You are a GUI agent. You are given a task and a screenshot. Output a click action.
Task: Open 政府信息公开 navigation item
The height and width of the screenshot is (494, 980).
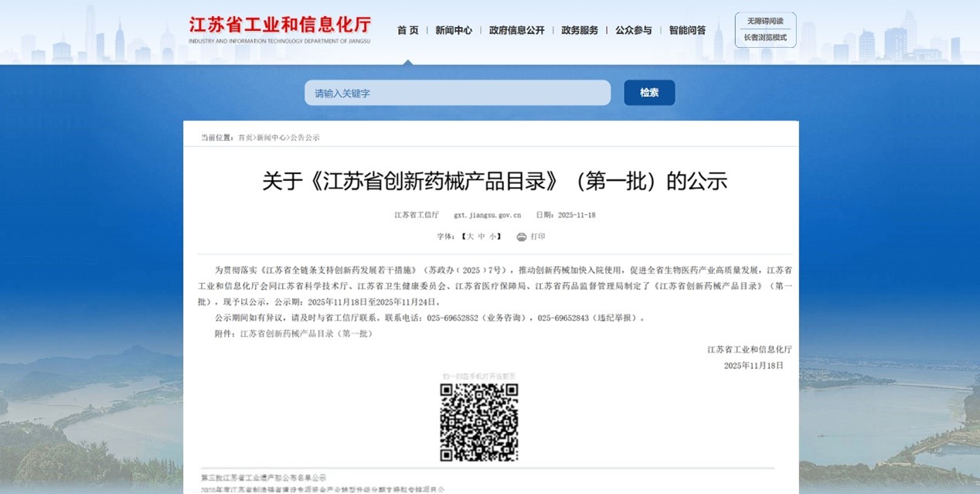pos(516,30)
